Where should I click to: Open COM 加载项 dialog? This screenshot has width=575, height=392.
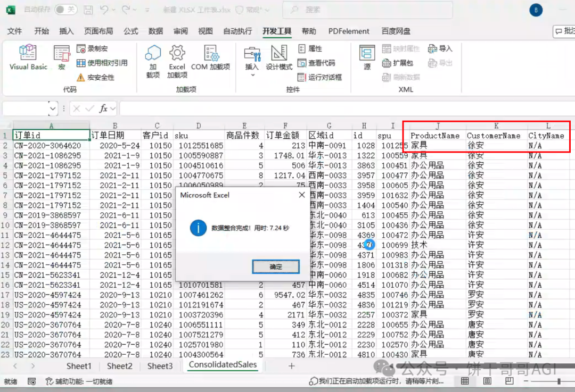click(x=211, y=57)
